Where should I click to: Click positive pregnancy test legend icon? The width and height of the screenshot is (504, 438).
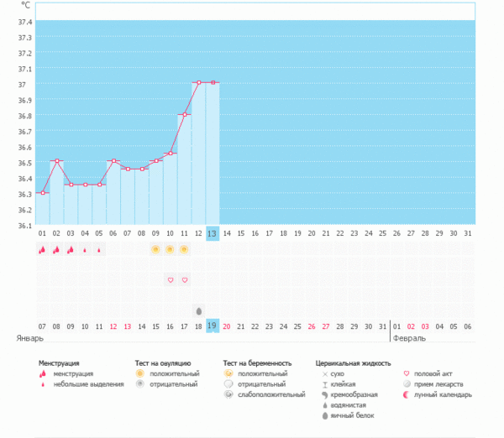coord(228,373)
